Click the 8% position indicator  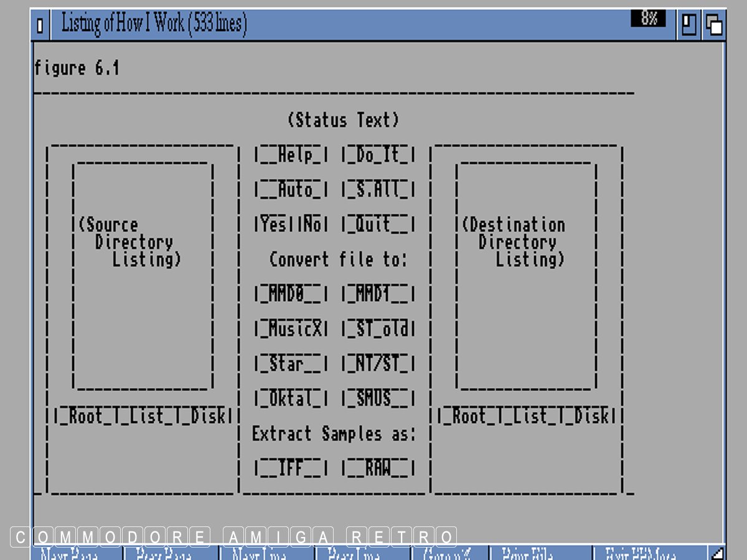pyautogui.click(x=648, y=19)
